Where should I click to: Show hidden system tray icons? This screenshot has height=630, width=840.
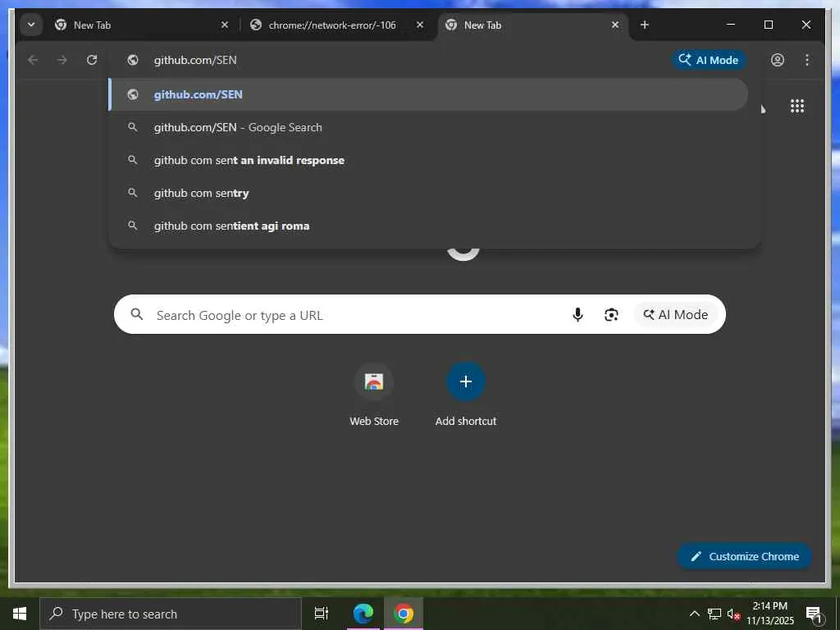pyautogui.click(x=694, y=614)
